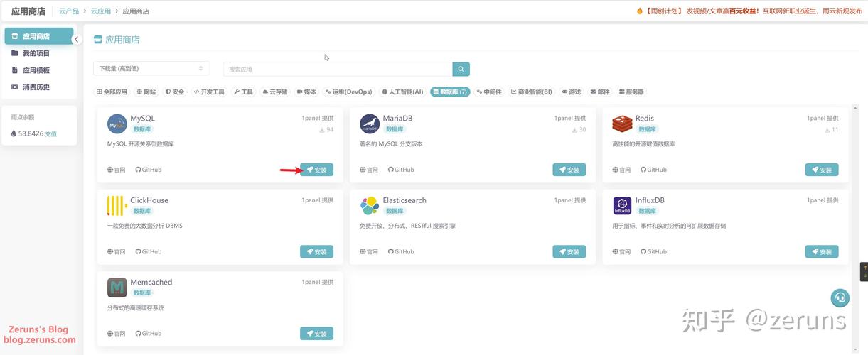Install the ClickHouse application
The width and height of the screenshot is (868, 355).
316,251
